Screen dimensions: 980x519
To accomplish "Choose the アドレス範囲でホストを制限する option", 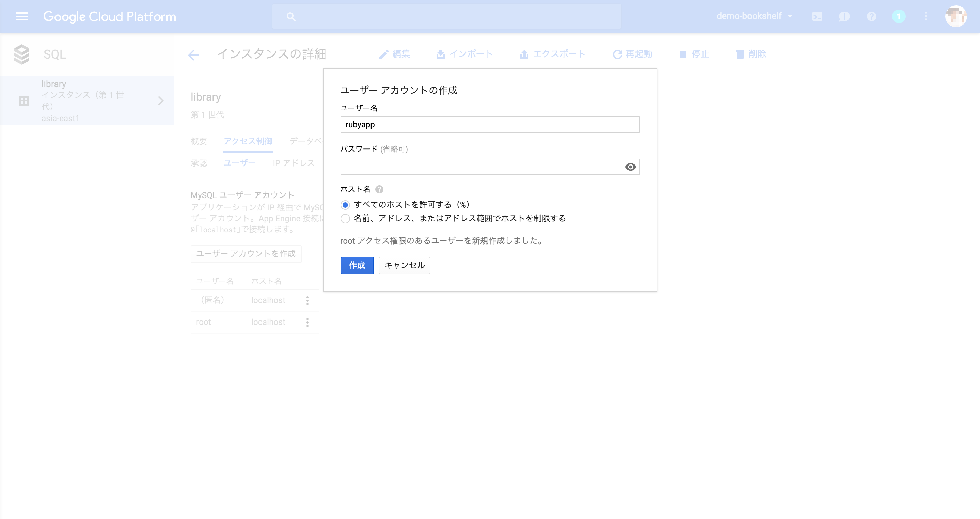I will (x=345, y=219).
